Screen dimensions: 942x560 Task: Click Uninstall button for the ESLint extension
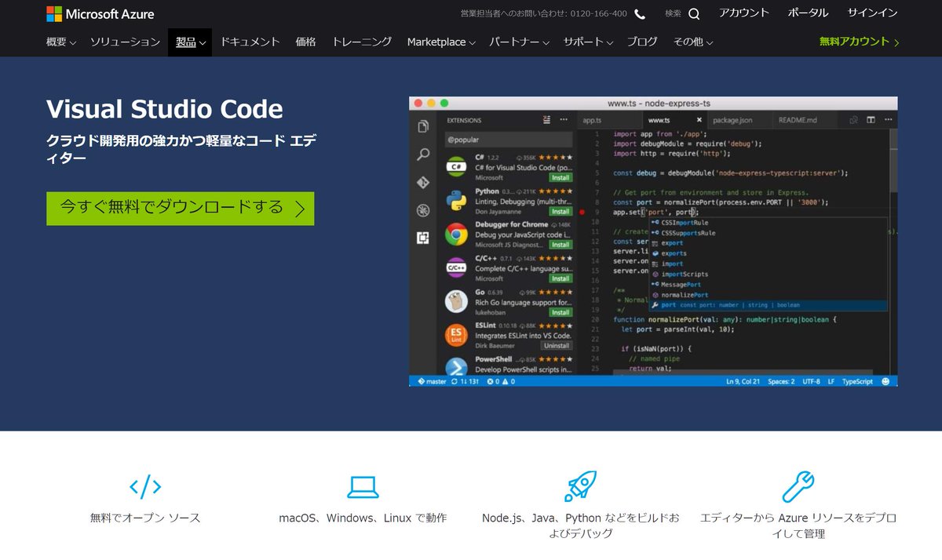pos(557,346)
